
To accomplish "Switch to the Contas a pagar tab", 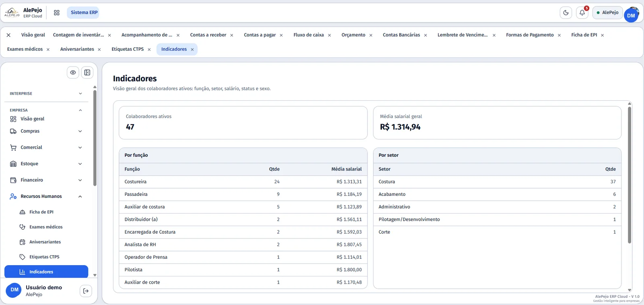I will click(260, 35).
